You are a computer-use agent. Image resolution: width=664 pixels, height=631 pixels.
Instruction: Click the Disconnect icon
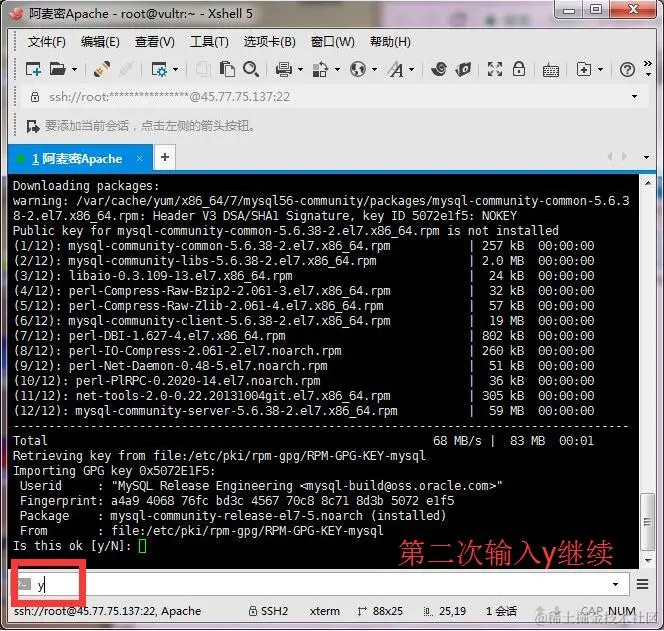tap(126, 69)
